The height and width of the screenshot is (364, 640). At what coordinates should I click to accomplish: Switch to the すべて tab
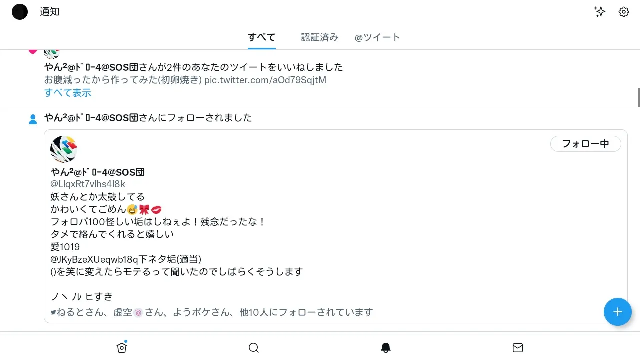tap(262, 37)
